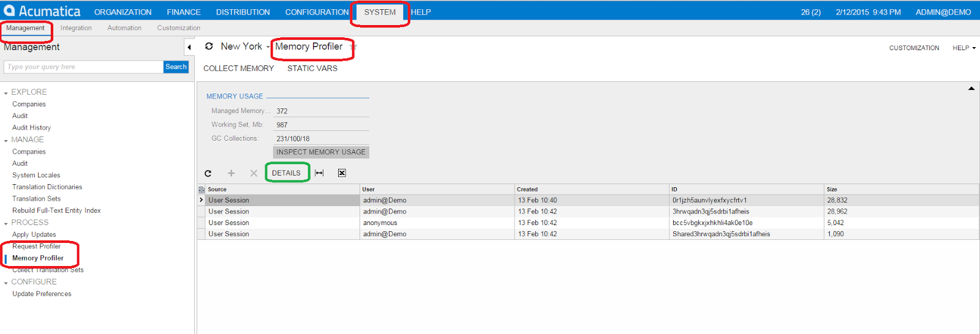Click STATIC VARS action
The width and height of the screenshot is (980, 334).
coord(312,68)
